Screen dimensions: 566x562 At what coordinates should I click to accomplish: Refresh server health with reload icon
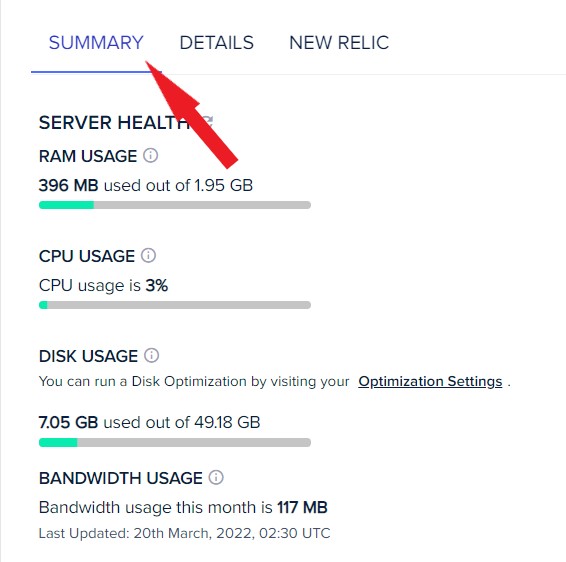click(208, 121)
